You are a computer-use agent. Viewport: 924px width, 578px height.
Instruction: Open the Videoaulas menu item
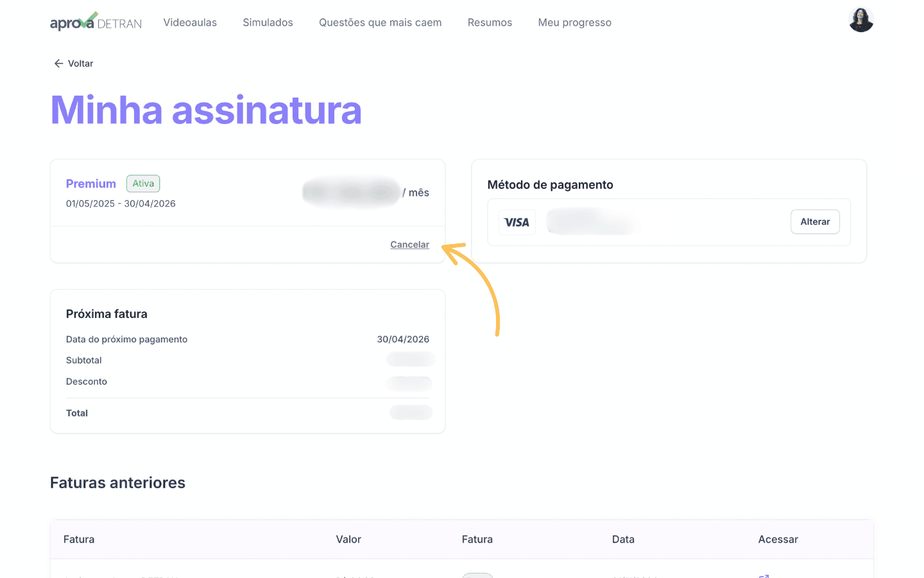190,22
